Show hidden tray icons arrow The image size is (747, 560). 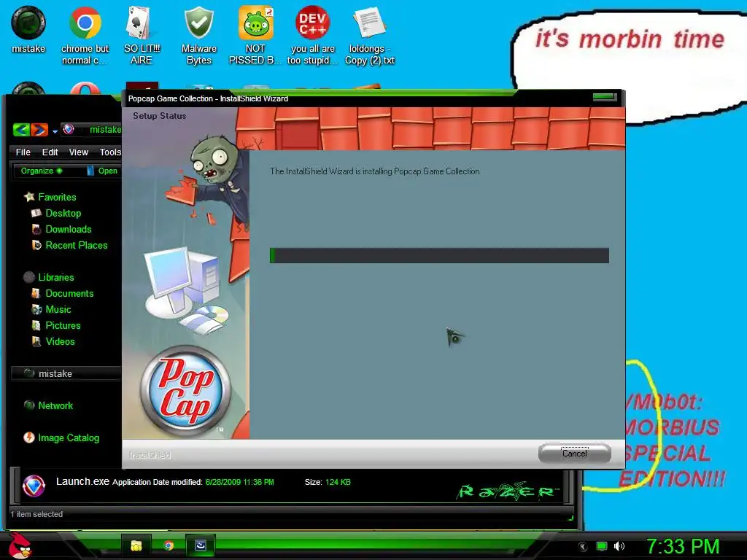[582, 547]
